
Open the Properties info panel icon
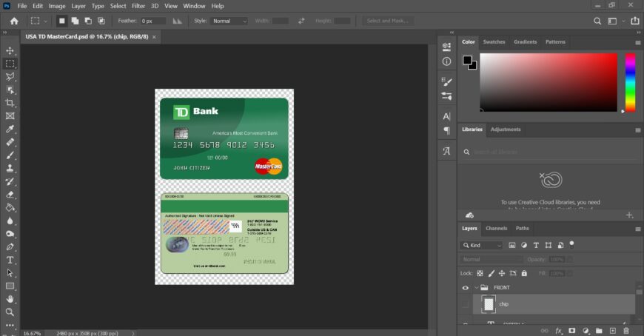[x=446, y=61]
